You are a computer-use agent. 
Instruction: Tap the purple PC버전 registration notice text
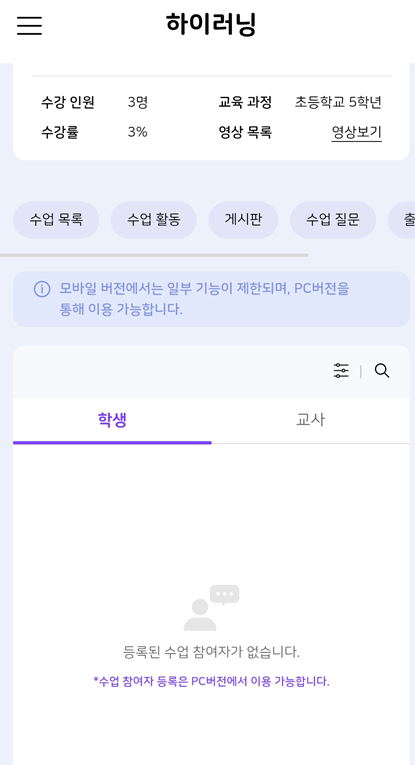coord(211,681)
